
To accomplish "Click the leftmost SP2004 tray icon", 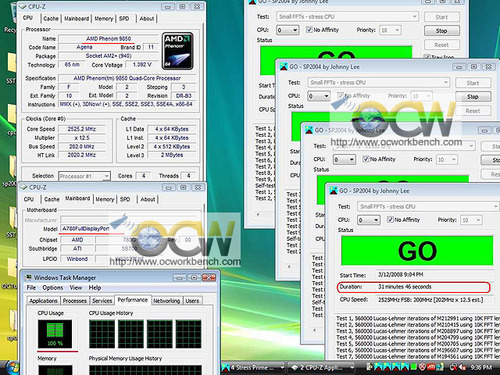I will click(378, 367).
